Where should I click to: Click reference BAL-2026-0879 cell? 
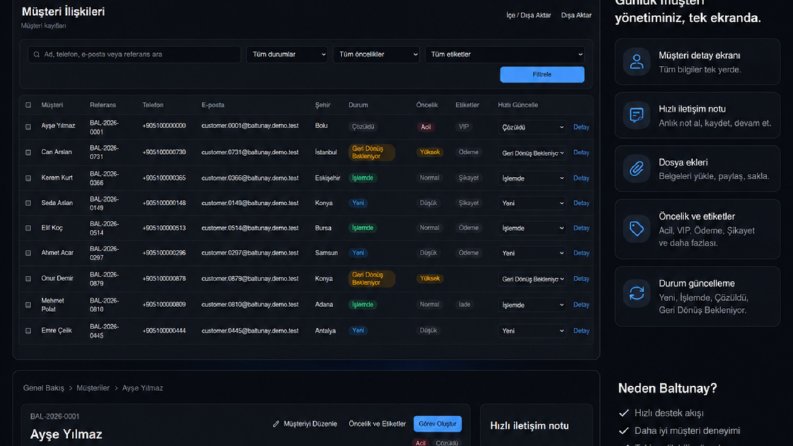click(104, 279)
